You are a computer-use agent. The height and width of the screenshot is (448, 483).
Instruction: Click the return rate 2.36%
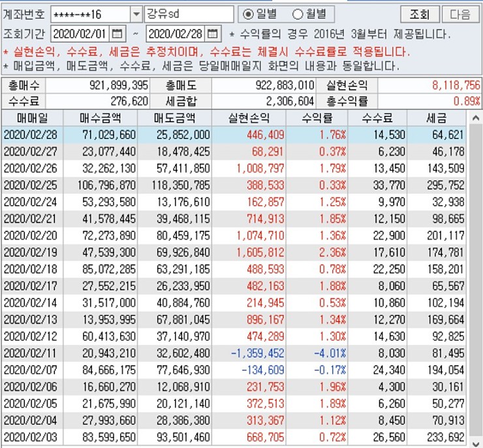click(x=332, y=252)
